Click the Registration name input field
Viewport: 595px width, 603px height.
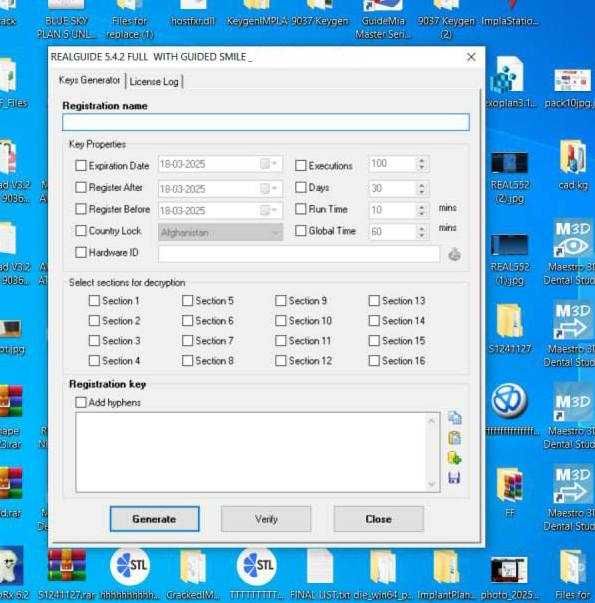pyautogui.click(x=266, y=122)
